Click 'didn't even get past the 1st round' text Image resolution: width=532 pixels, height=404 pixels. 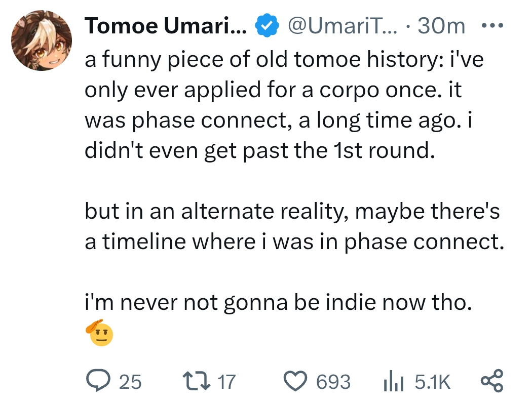click(259, 150)
